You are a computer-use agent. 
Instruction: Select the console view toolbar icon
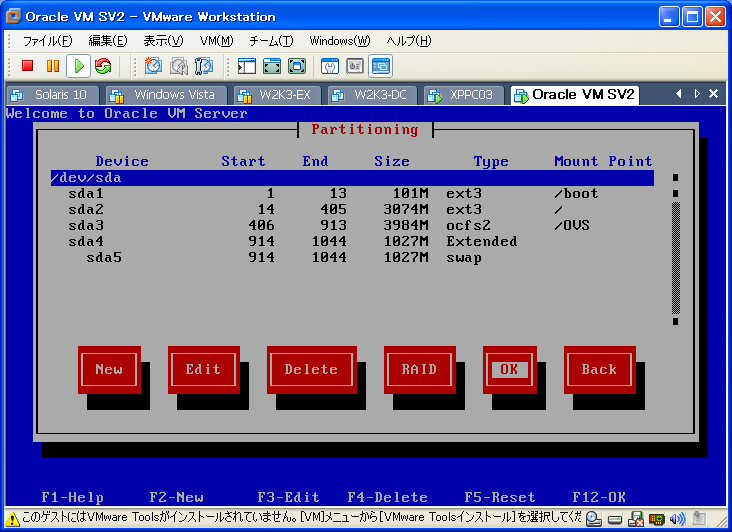[x=381, y=66]
